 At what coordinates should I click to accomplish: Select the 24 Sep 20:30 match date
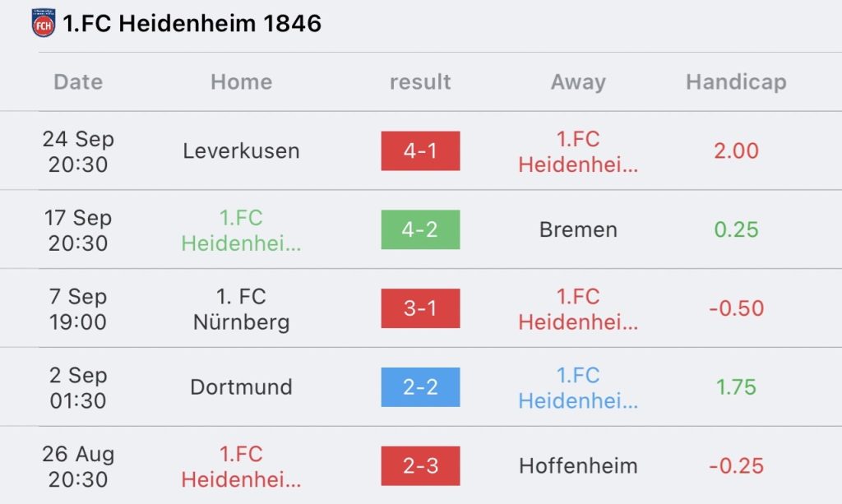point(78,151)
